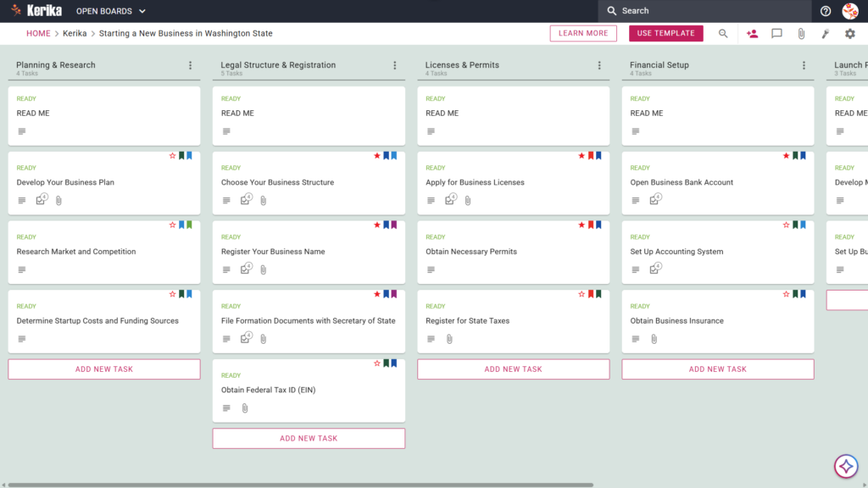Screen dimensions: 868x488
Task: Click red tag on Apply for Business Licenses
Action: pyautogui.click(x=591, y=156)
